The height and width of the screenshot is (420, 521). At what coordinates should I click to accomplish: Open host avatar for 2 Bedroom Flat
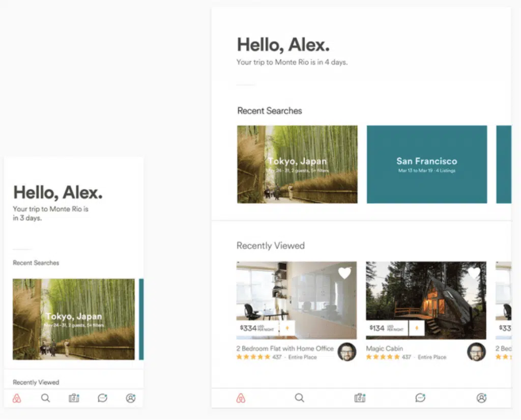[347, 352]
